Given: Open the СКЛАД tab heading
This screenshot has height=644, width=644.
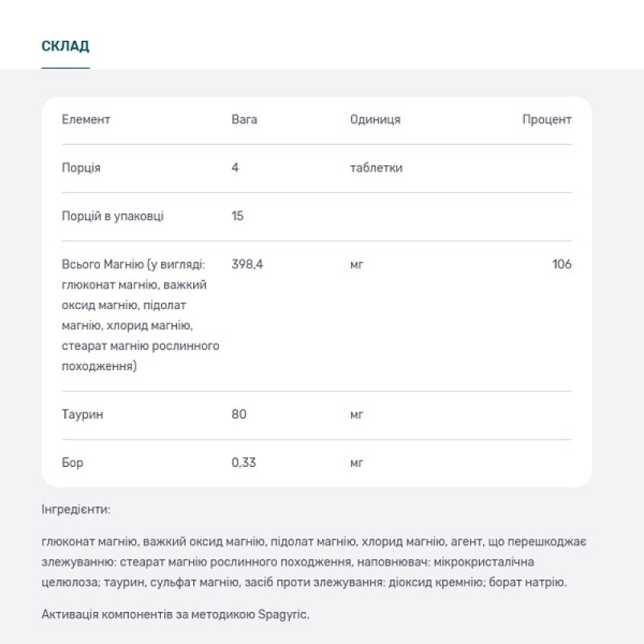Looking at the screenshot, I should tap(65, 46).
